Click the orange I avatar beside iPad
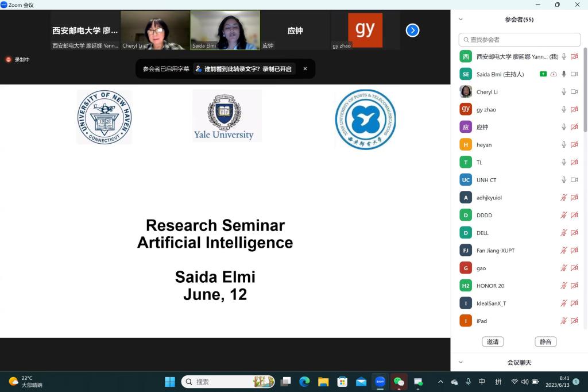Viewport: 588px width, 392px height. pos(466,321)
